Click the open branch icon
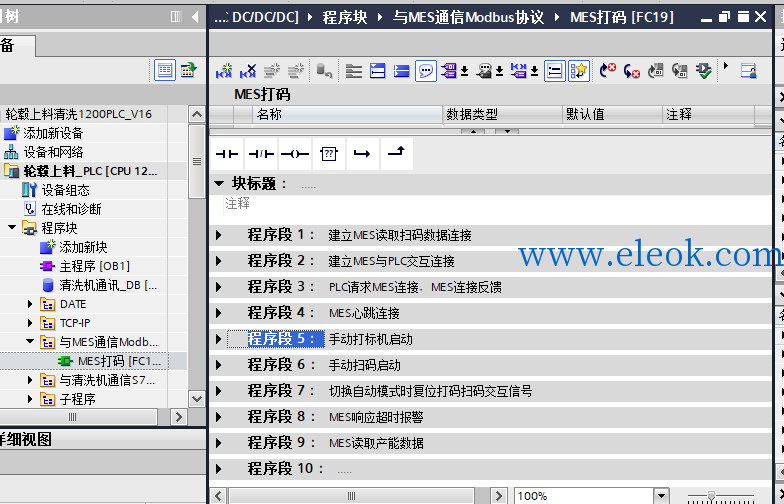Screen dimensions: 784x504 (362, 154)
